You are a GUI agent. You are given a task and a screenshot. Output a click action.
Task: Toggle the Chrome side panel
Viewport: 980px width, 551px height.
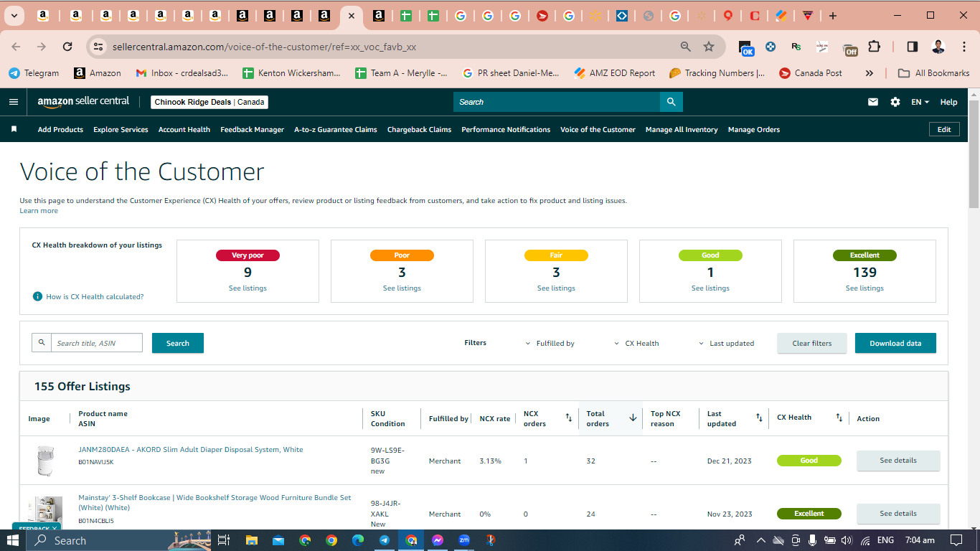[913, 47]
